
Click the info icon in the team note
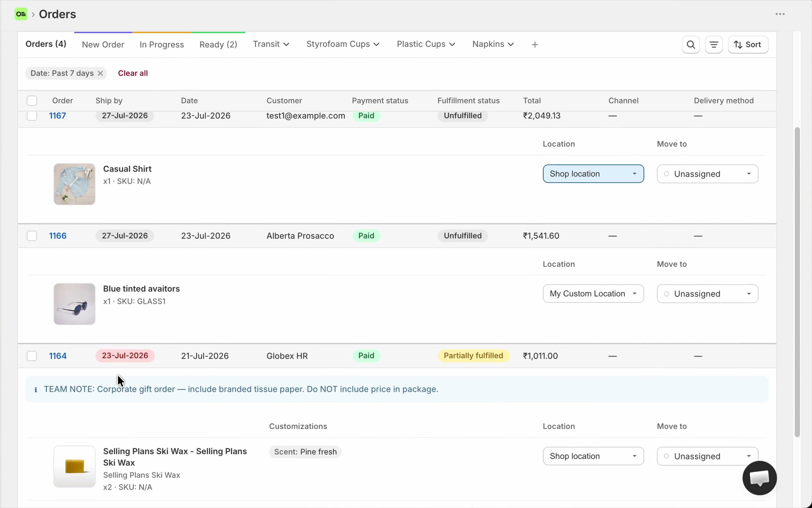[35, 390]
